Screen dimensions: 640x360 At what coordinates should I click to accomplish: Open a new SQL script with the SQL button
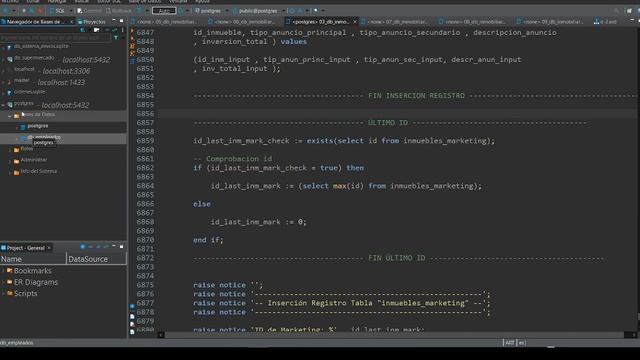click(56, 11)
